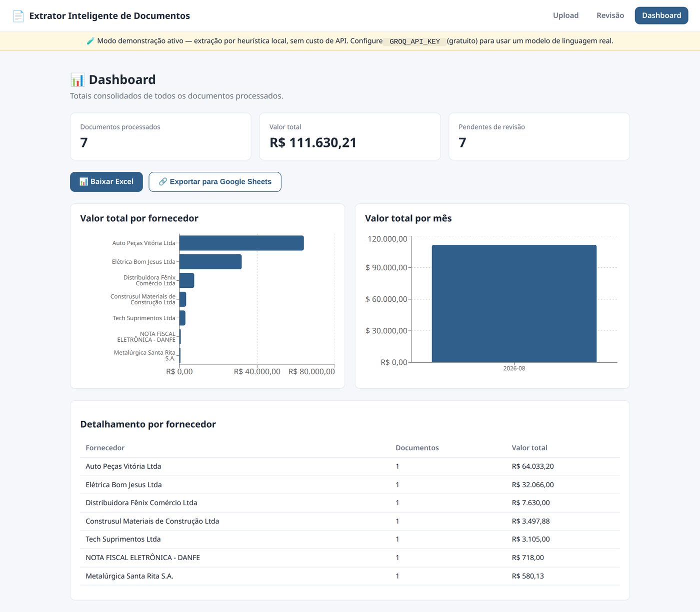Click the Pendentes de revisão card
This screenshot has width=700, height=612.
539,136
